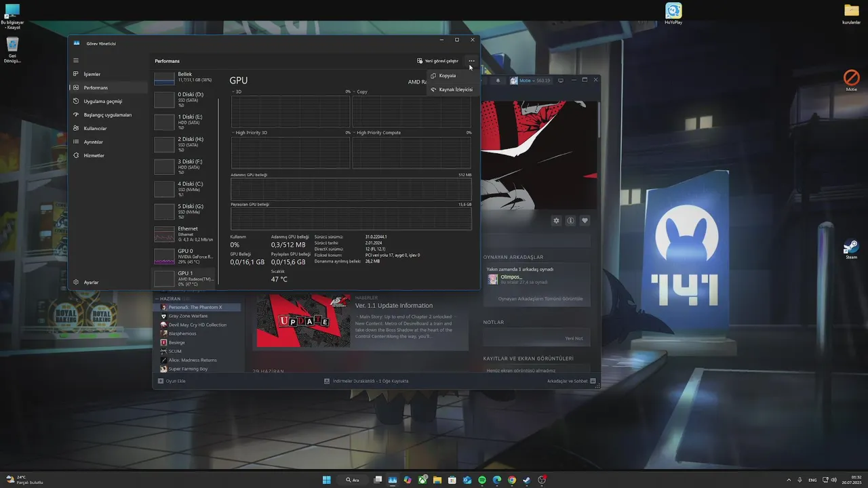This screenshot has height=488, width=868.
Task: Click Steam game info icon
Action: (570, 220)
